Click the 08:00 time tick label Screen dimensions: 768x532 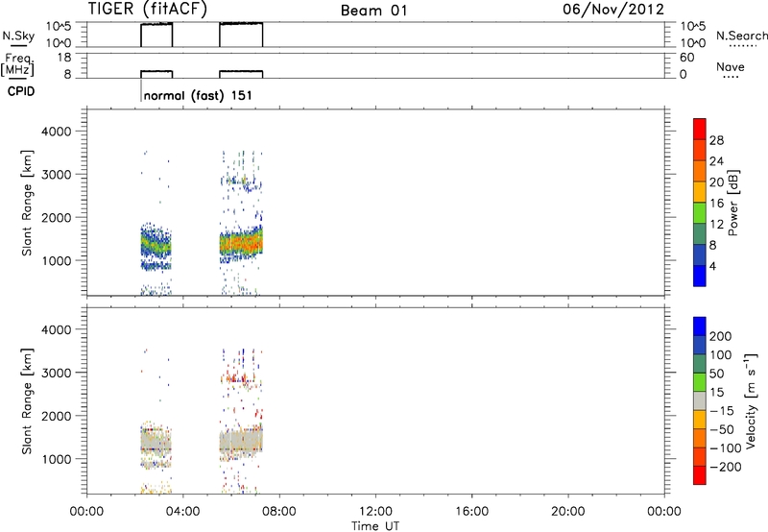click(278, 512)
